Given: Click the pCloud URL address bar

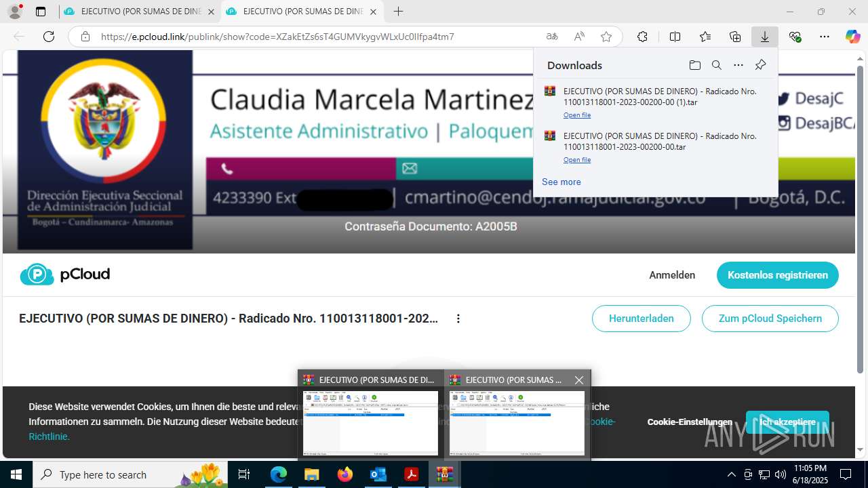Looking at the screenshot, I should pyautogui.click(x=277, y=37).
